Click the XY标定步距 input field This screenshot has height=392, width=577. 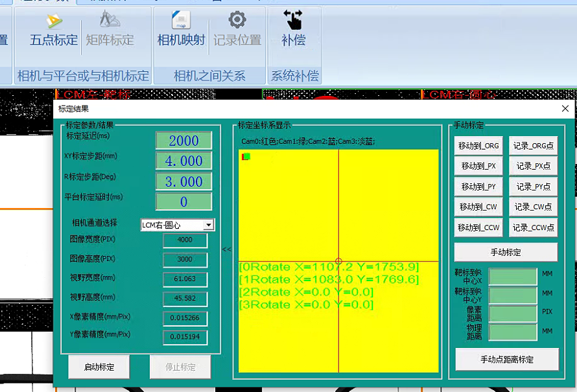point(183,161)
